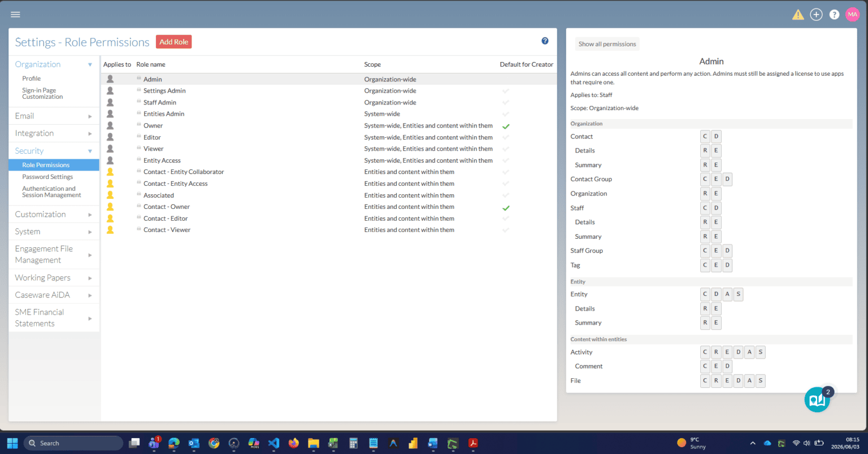This screenshot has width=868, height=454.
Task: Click Show all permissions
Action: pyautogui.click(x=607, y=44)
